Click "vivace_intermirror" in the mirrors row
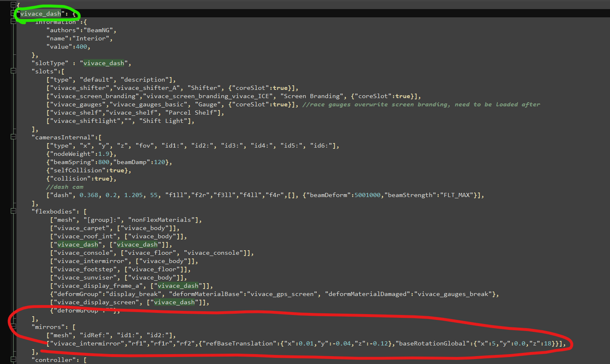The height and width of the screenshot is (364, 610). (87, 343)
